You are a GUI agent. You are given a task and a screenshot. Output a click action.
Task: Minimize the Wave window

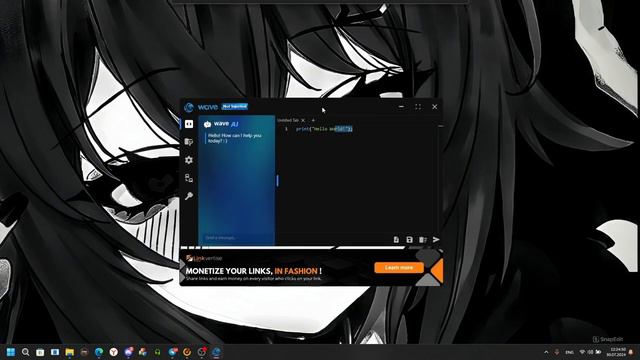[x=401, y=107]
